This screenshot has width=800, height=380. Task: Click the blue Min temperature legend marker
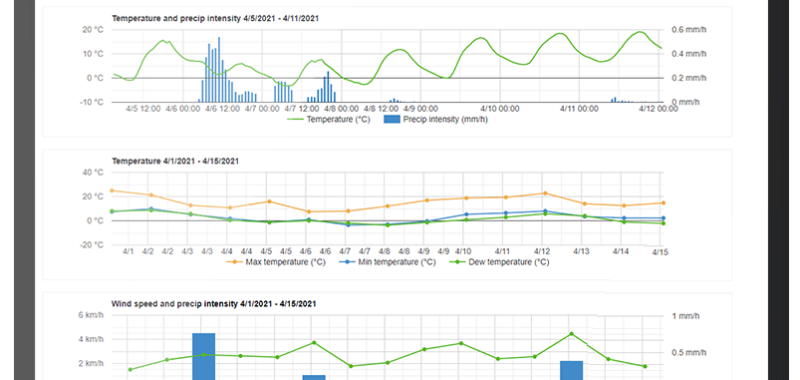tap(345, 262)
